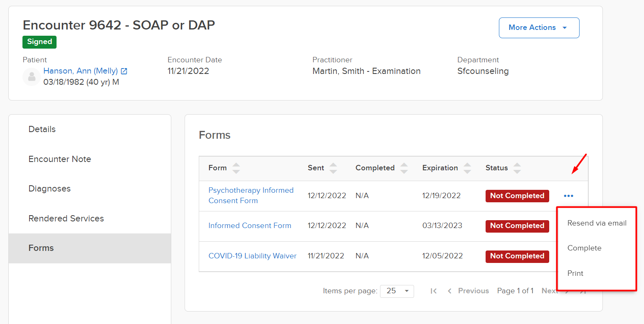The width and height of the screenshot is (644, 324).
Task: Choose Resend via email menu option
Action: coord(597,223)
